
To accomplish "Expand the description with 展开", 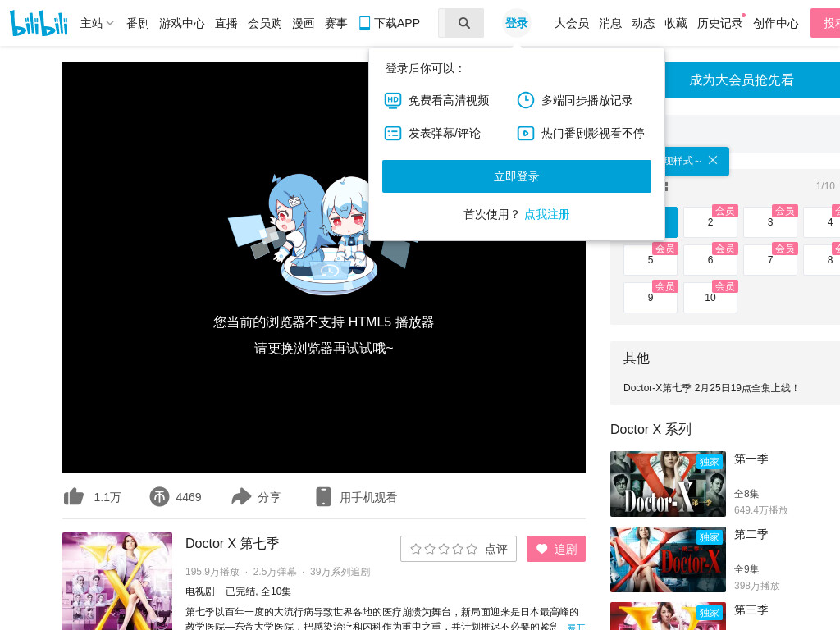I will [x=576, y=626].
